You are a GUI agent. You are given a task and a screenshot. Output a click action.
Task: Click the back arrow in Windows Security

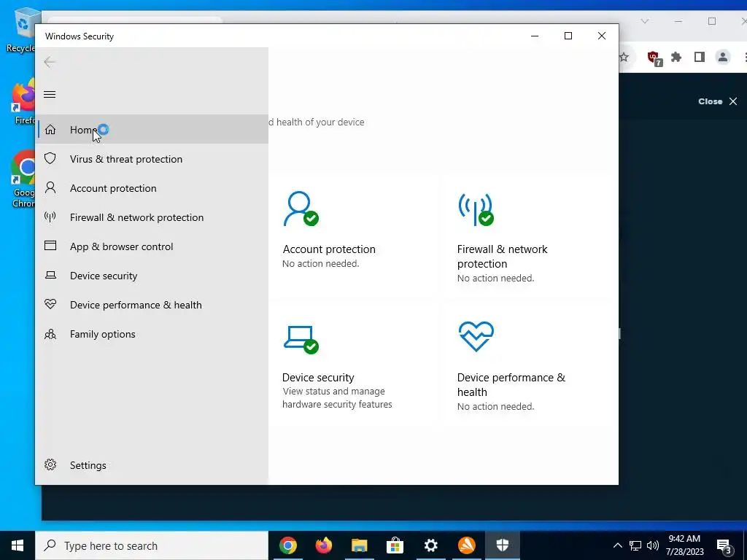(50, 62)
